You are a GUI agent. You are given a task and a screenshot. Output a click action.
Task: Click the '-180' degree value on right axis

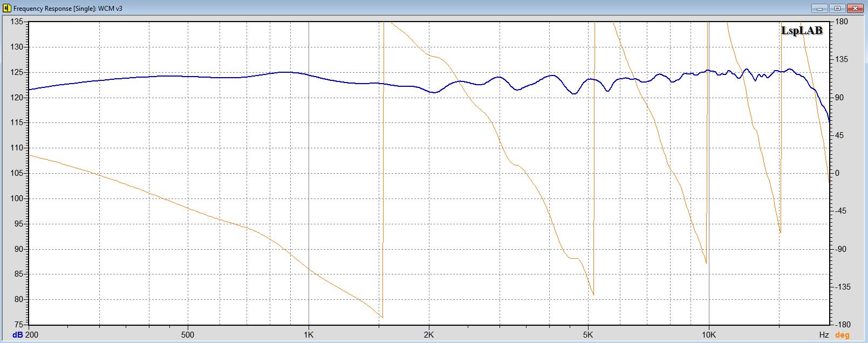tap(843, 325)
